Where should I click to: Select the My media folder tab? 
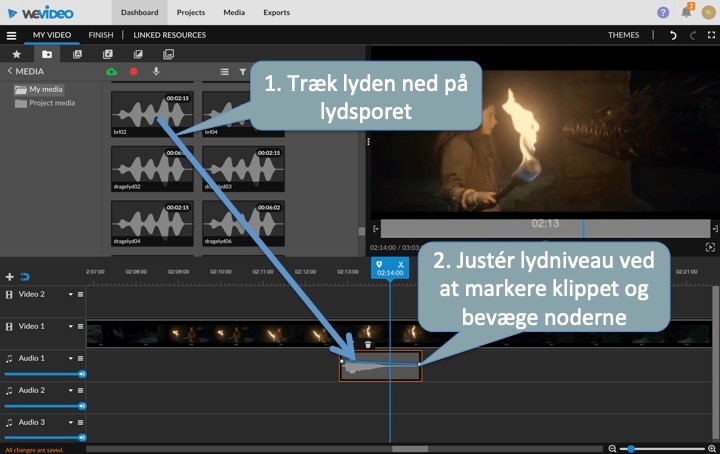47,54
